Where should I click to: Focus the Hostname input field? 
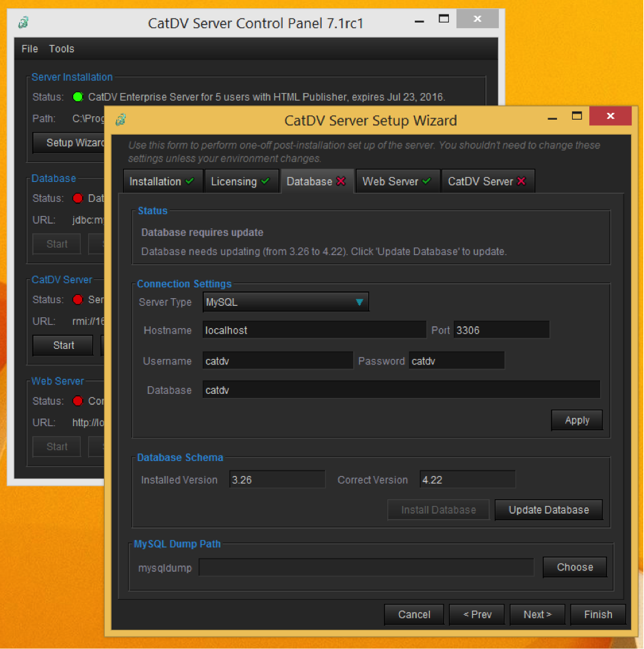pyautogui.click(x=314, y=330)
